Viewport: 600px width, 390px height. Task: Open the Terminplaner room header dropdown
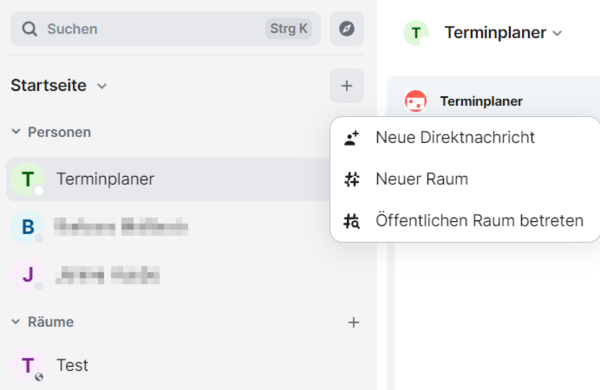[557, 33]
